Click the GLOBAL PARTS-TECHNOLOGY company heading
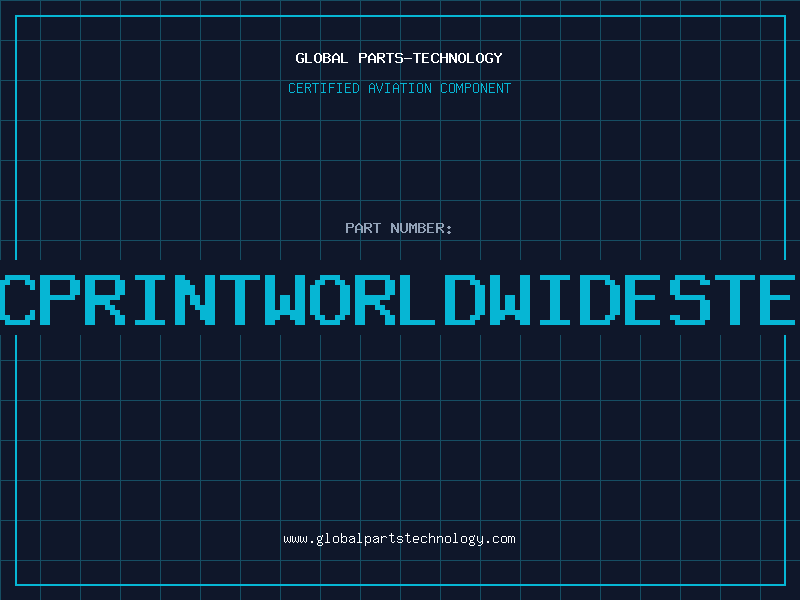Viewport: 800px width, 600px height. pos(399,58)
